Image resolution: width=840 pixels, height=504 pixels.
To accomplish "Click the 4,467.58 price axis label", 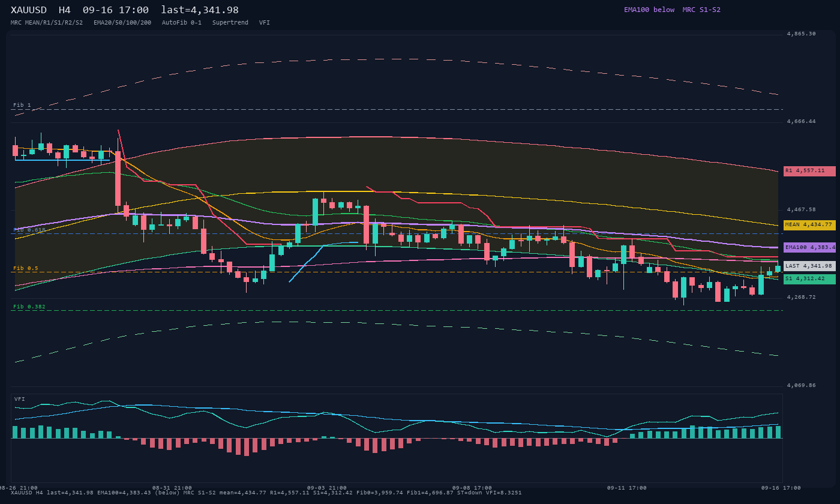I will [801, 210].
